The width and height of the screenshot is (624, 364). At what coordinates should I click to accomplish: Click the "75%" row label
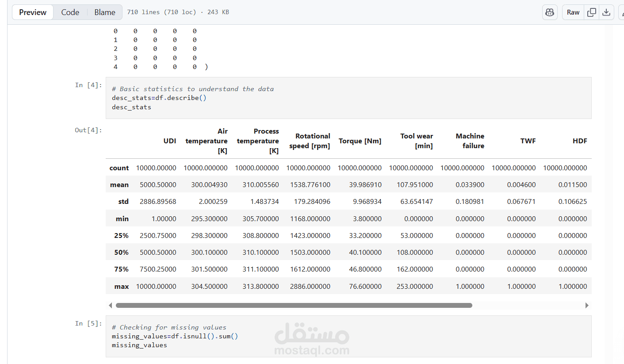[x=122, y=269]
